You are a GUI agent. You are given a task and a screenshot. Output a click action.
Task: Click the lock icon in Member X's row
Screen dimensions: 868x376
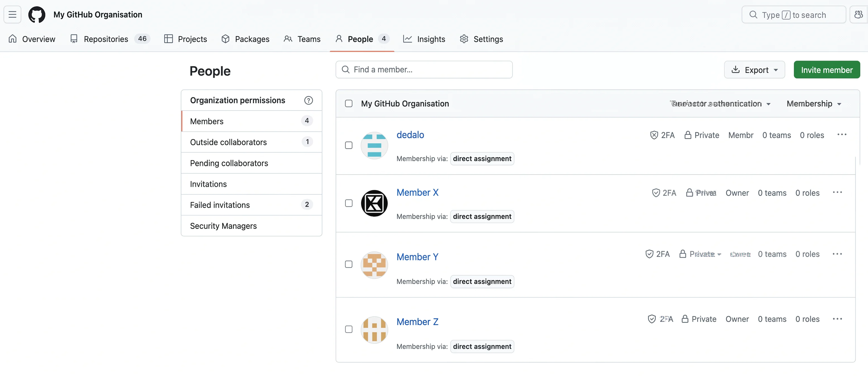tap(689, 193)
